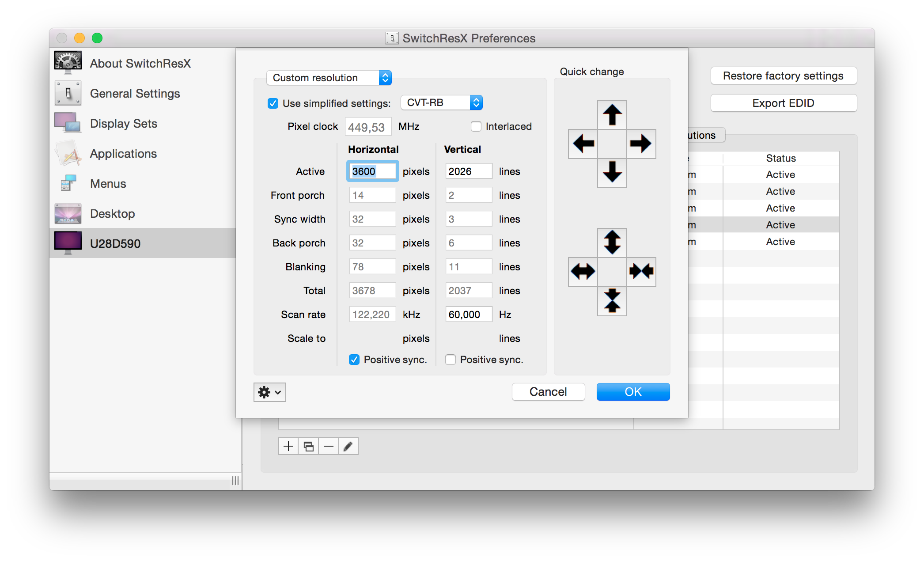This screenshot has height=561, width=924.
Task: Click the horizontal shrink arrows icon
Action: [641, 271]
